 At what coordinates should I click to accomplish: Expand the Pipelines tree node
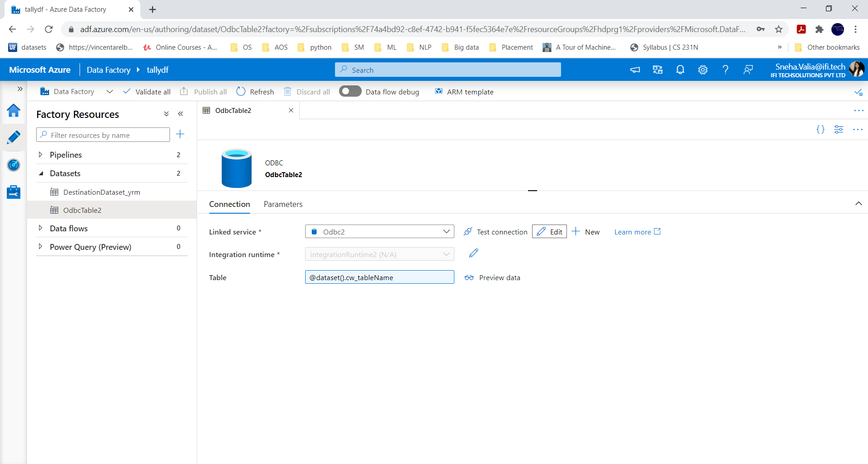[x=41, y=155]
